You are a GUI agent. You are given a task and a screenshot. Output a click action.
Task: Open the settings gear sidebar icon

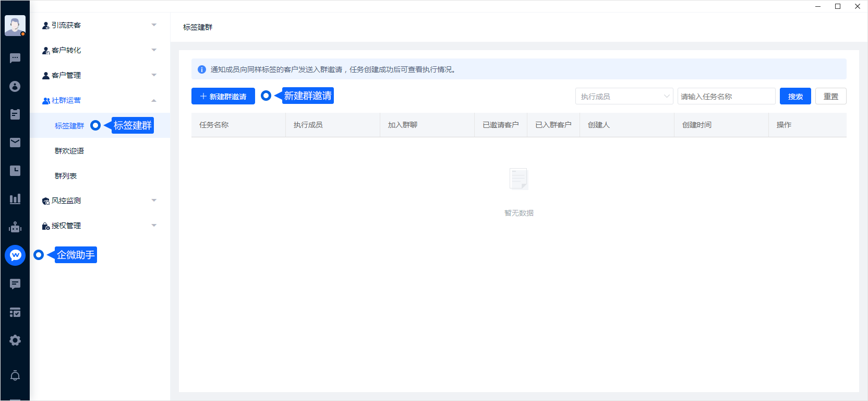tap(15, 340)
